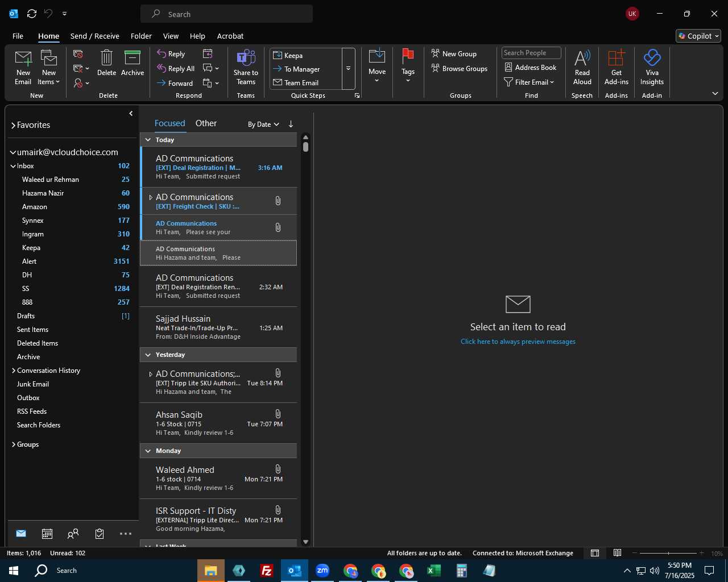Open the Move dropdown
The height and width of the screenshot is (582, 728).
click(377, 67)
